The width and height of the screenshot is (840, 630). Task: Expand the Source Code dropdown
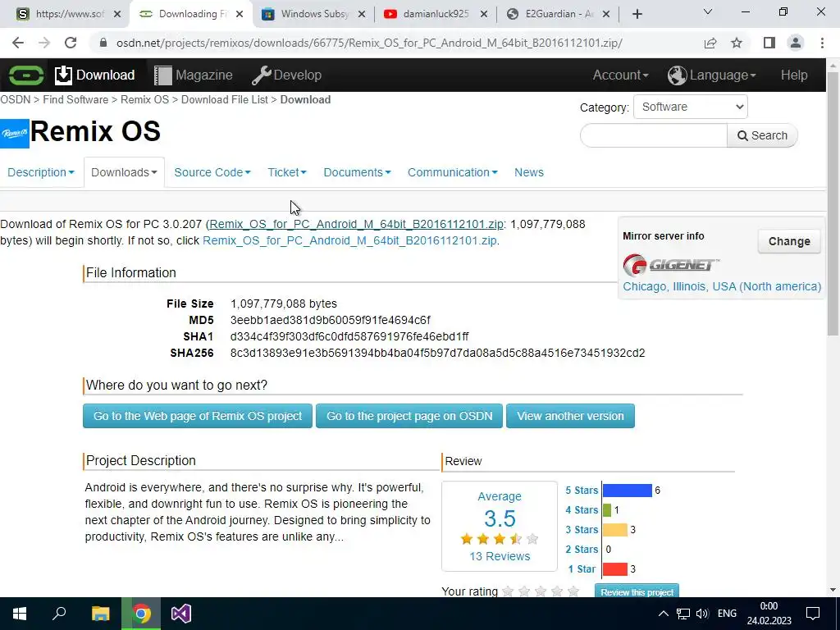212,172
